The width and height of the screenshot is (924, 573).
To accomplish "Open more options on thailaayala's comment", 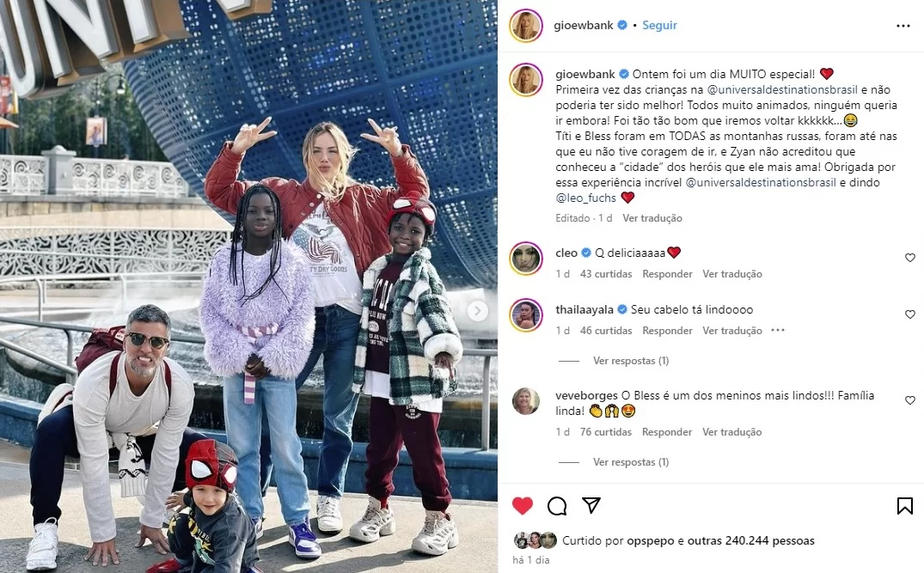I will (778, 331).
